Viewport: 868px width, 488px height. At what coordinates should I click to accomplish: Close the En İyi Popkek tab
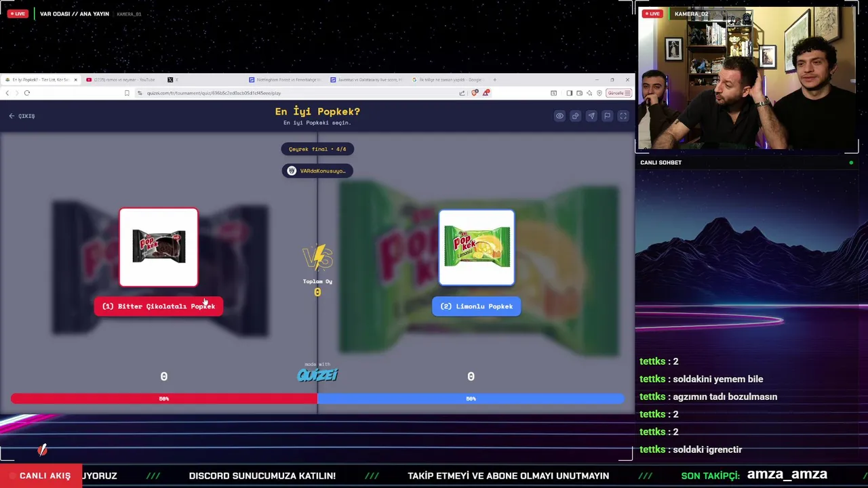click(x=75, y=80)
